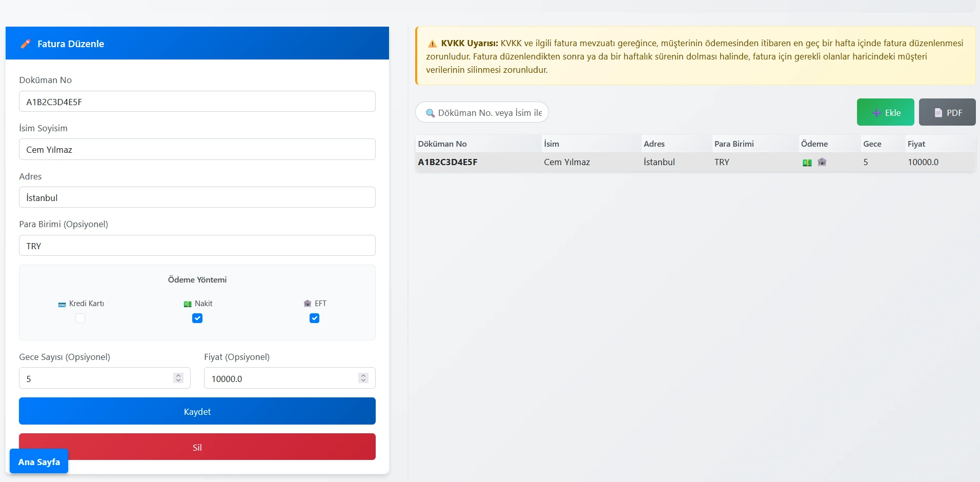Click the Gece Sayısı spinner arrows
980x482 pixels.
[178, 378]
